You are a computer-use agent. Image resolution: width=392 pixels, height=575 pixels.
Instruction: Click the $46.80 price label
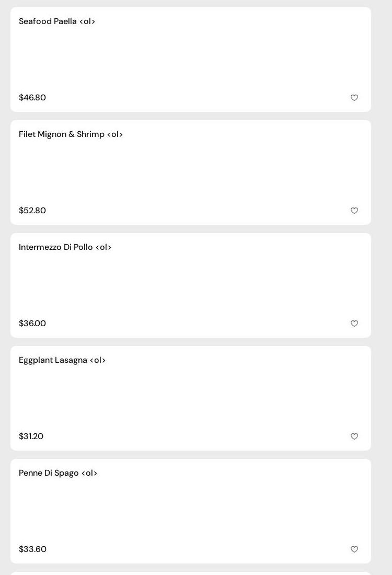click(32, 98)
